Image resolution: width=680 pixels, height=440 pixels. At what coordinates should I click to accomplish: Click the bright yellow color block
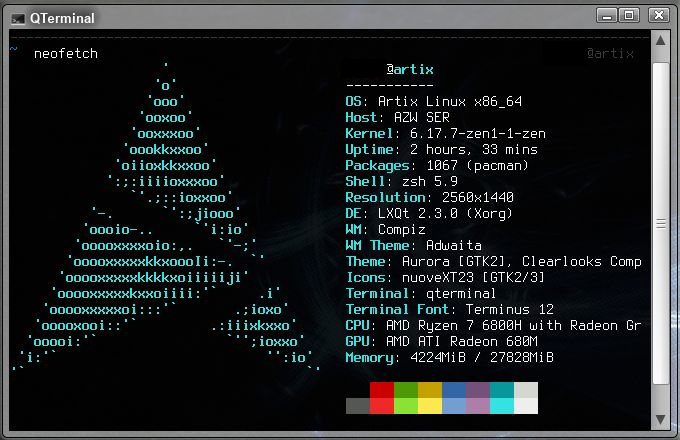click(x=430, y=406)
